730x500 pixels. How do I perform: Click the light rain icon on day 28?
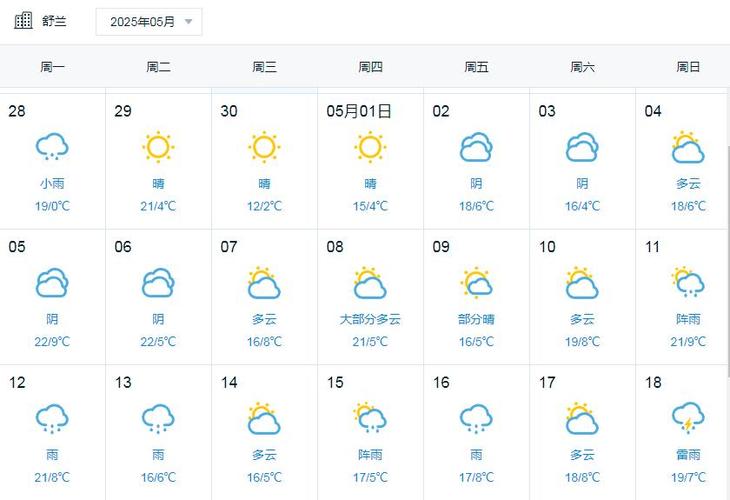[x=52, y=147]
